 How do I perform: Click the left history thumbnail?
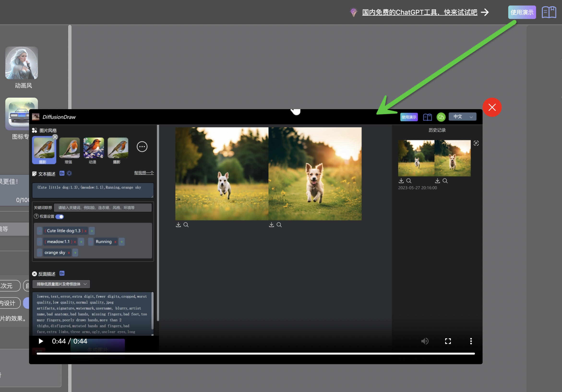[416, 158]
